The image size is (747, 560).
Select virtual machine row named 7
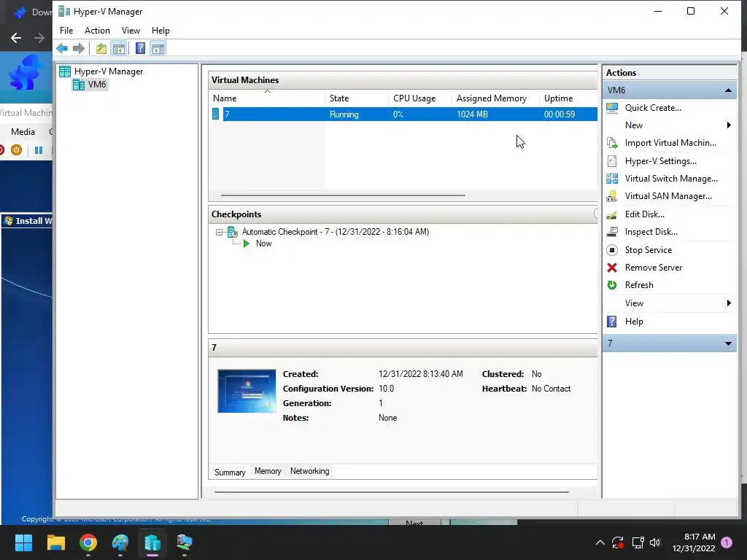403,114
